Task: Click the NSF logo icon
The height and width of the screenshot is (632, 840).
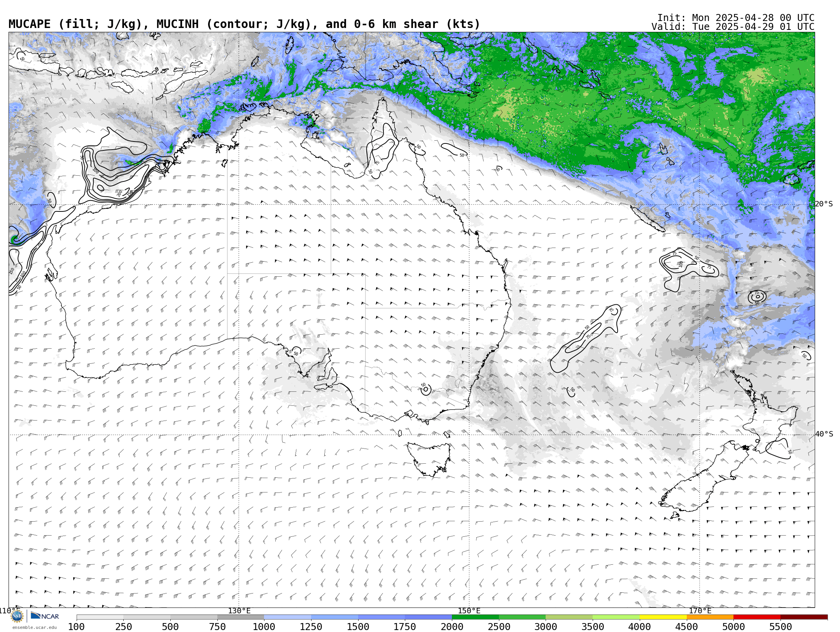Action: 17,616
